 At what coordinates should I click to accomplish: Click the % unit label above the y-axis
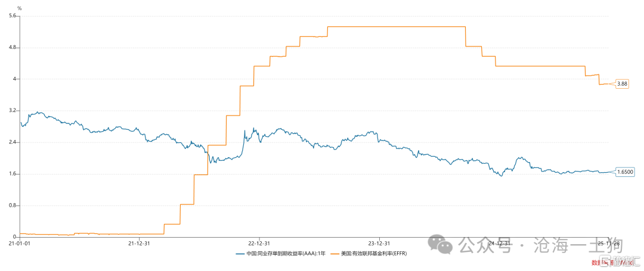point(19,8)
